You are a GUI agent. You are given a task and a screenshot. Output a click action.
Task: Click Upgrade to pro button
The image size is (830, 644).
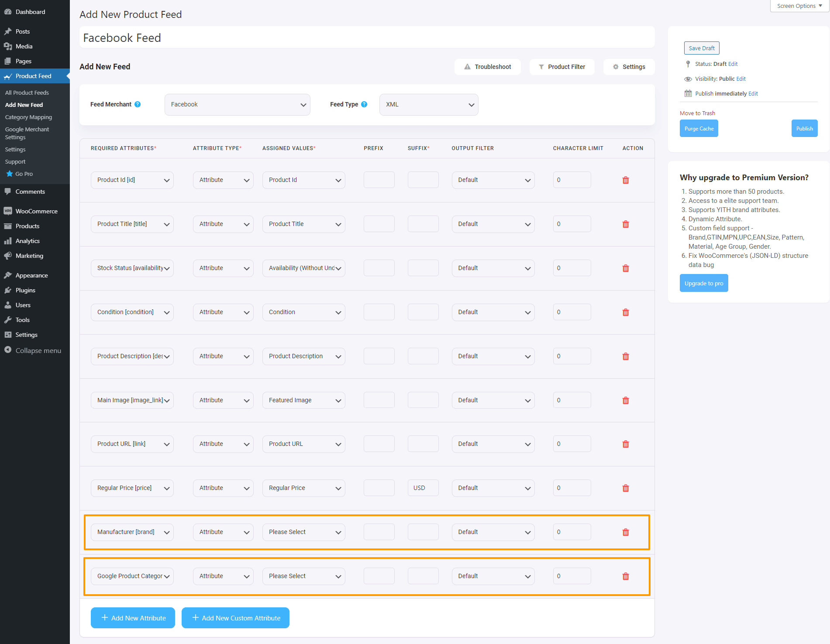point(704,283)
